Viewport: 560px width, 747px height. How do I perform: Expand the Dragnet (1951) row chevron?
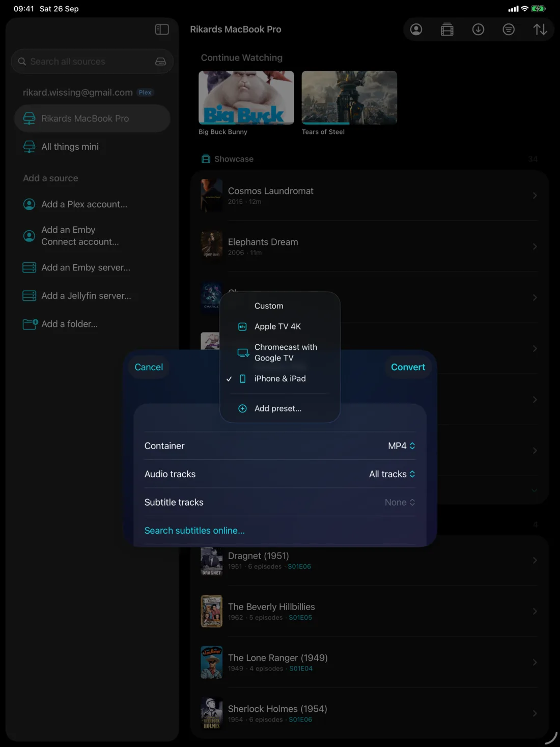pyautogui.click(x=535, y=560)
